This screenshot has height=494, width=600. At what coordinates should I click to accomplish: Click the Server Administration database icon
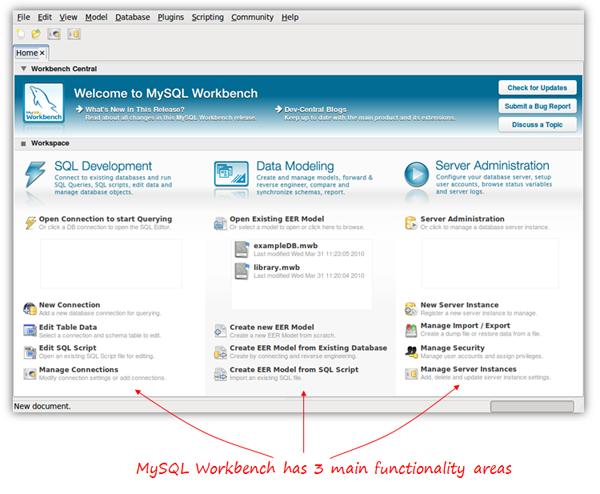(x=411, y=223)
